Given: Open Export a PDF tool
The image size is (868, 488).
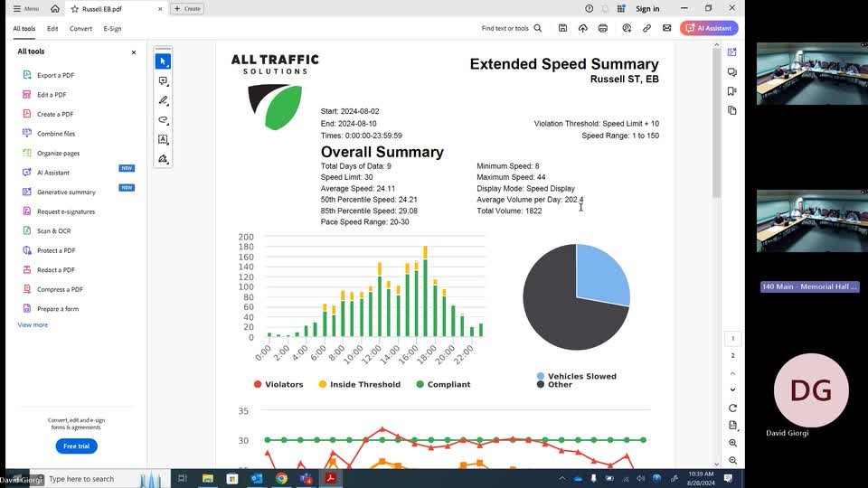Looking at the screenshot, I should click(x=55, y=75).
